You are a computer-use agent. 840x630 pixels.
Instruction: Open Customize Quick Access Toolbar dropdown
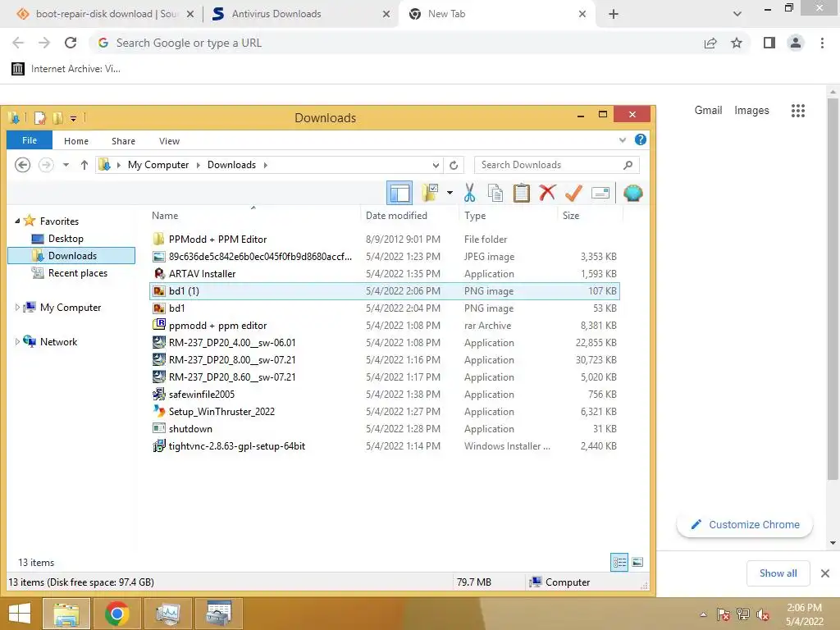pyautogui.click(x=73, y=118)
